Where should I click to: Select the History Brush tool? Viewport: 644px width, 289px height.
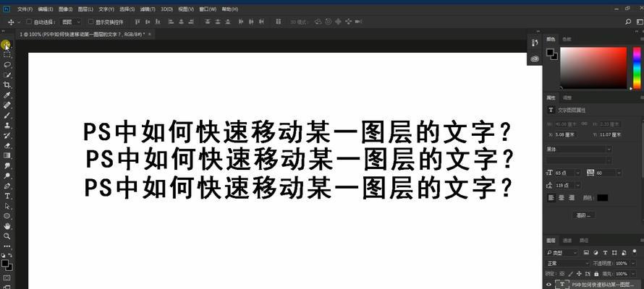pos(7,135)
